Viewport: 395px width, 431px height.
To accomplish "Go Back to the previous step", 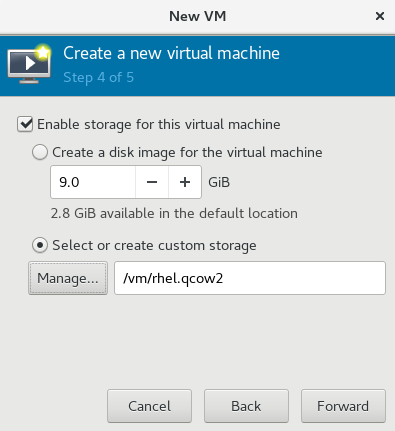I will (x=246, y=406).
